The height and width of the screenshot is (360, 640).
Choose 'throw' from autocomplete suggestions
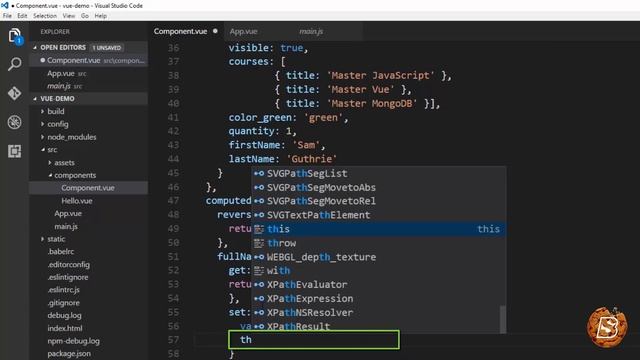pos(378,243)
